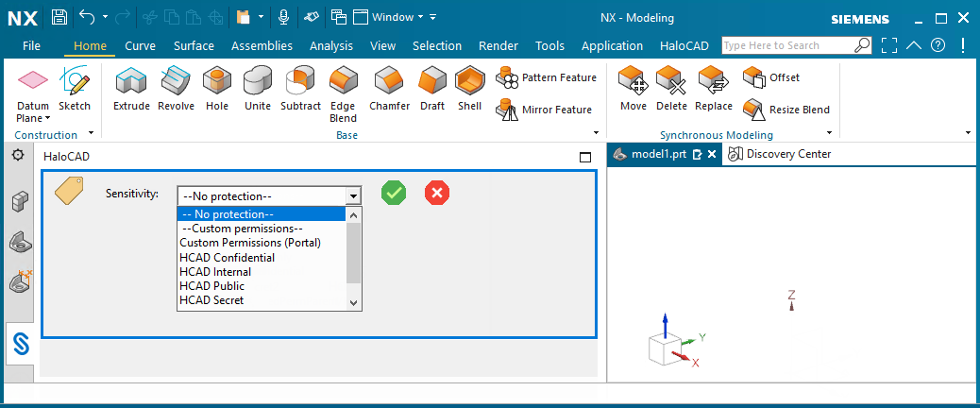Screen dimensions: 980x408
Task: Open the Shell tool
Action: (x=469, y=91)
